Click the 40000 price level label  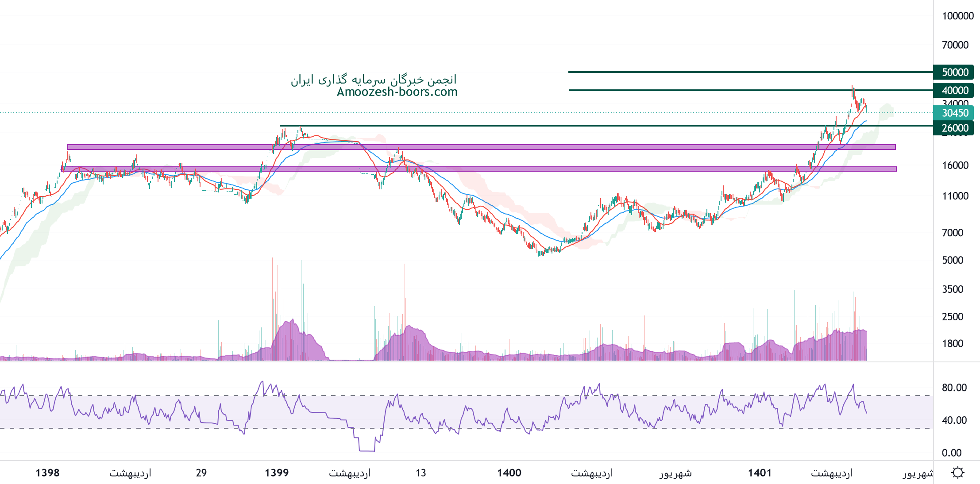tap(954, 90)
